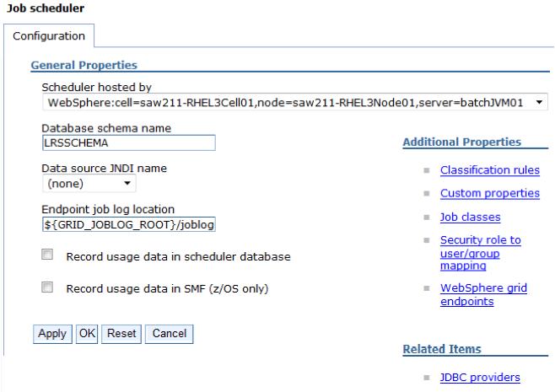Expand the Data source JNDI name dropdown
Image resolution: width=555 pixels, height=392 pixels.
89,184
